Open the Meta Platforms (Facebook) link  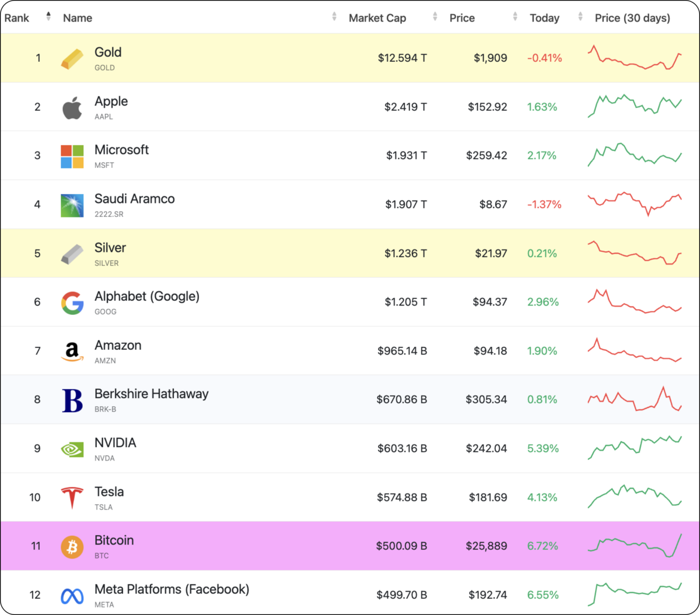(x=171, y=589)
